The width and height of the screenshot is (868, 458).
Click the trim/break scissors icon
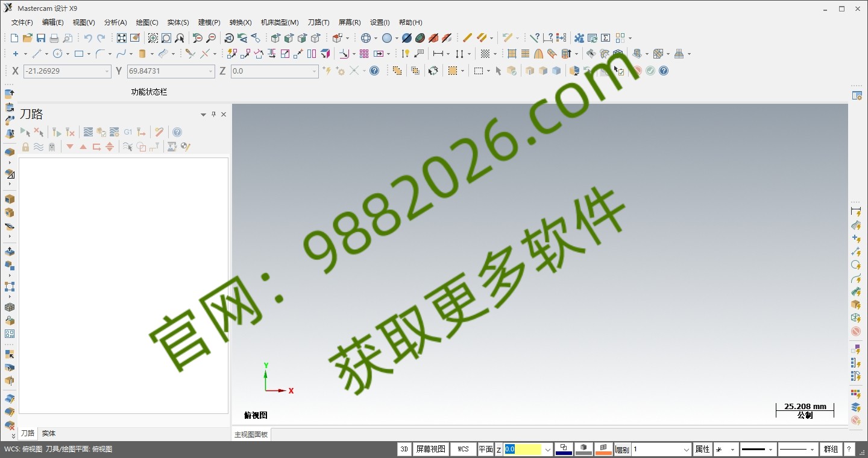tap(190, 54)
